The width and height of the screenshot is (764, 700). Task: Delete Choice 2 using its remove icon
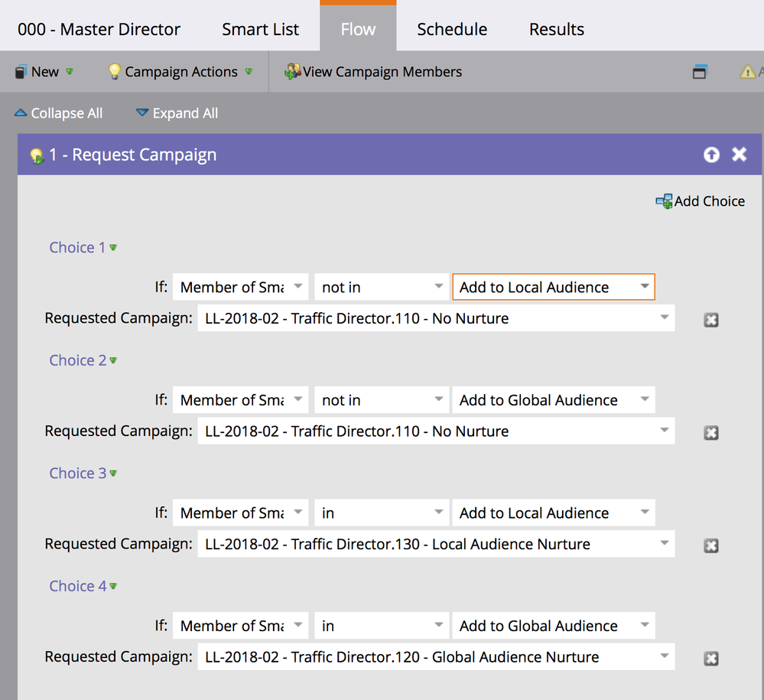point(710,433)
